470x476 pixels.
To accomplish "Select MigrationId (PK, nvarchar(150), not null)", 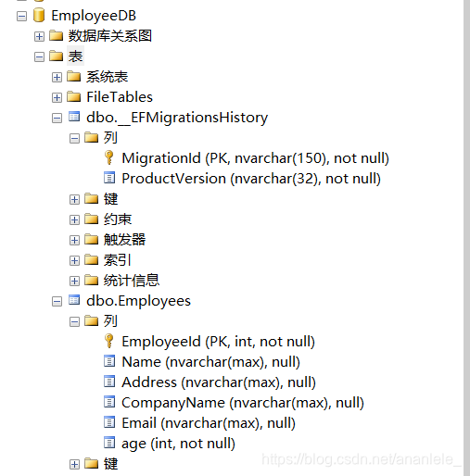I will 255,158.
